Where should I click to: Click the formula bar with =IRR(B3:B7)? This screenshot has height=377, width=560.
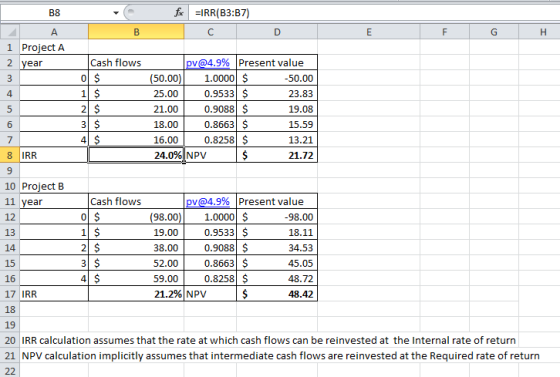pyautogui.click(x=374, y=13)
